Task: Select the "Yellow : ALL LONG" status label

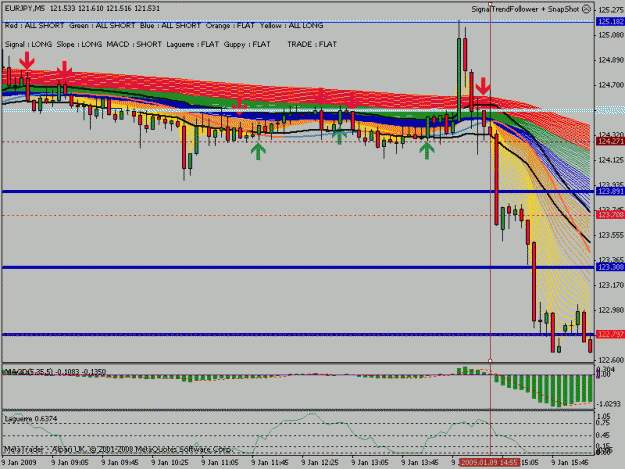Action: click(291, 26)
